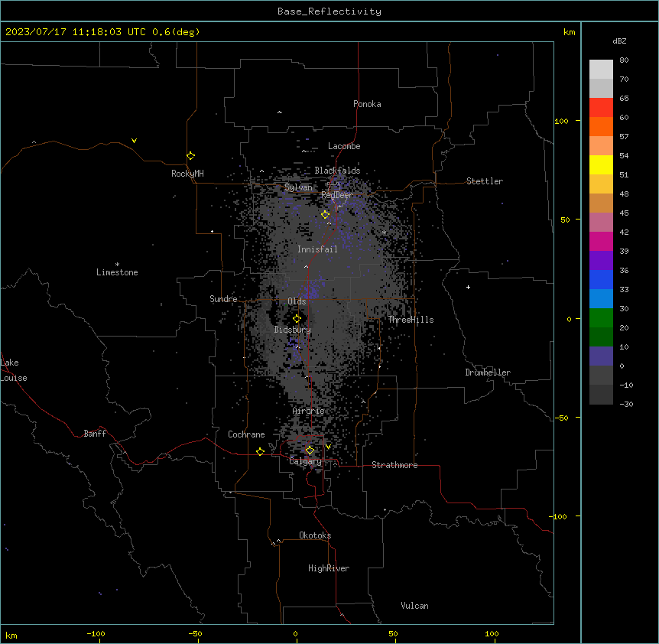Click the yellow diamond marker near RockyMH
The image size is (659, 644).
click(x=191, y=156)
